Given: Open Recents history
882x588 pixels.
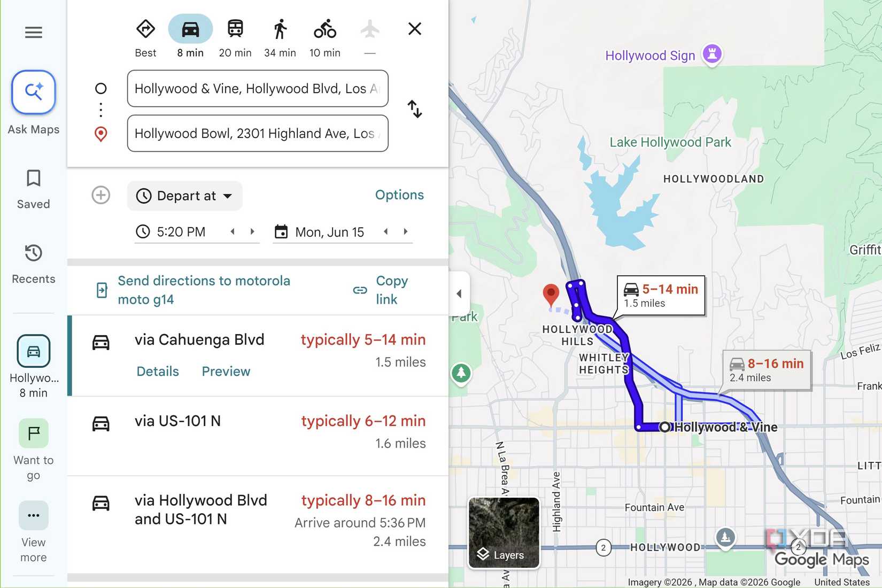Looking at the screenshot, I should (33, 264).
